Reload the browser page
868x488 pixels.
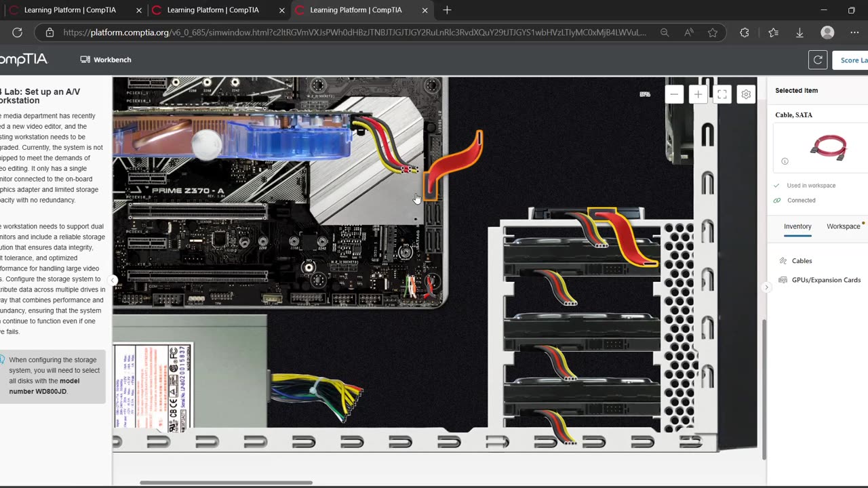(18, 33)
